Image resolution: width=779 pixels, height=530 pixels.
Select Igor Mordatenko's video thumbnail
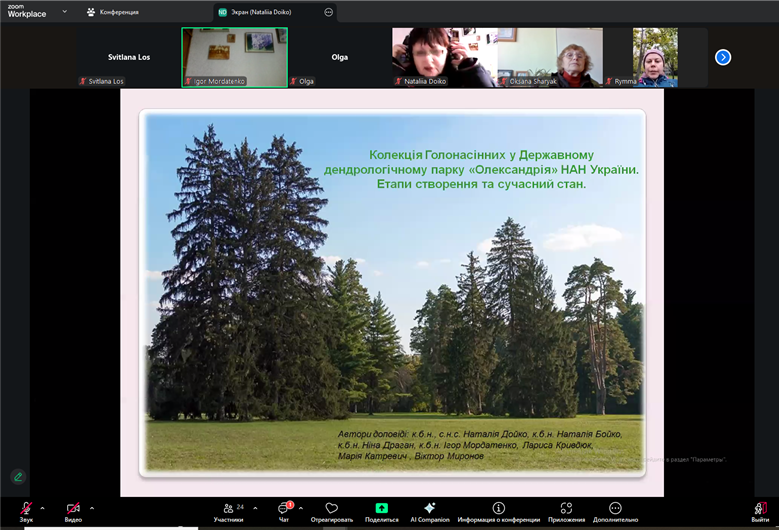click(x=234, y=57)
